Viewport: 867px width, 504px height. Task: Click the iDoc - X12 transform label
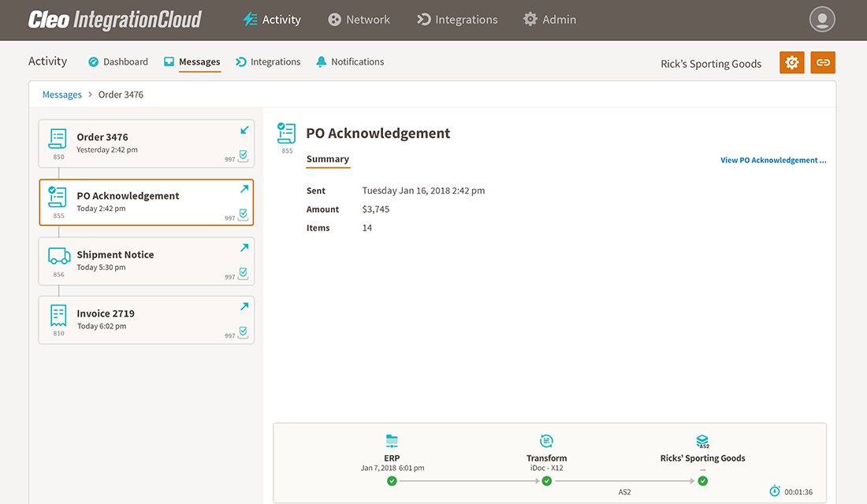coord(547,468)
